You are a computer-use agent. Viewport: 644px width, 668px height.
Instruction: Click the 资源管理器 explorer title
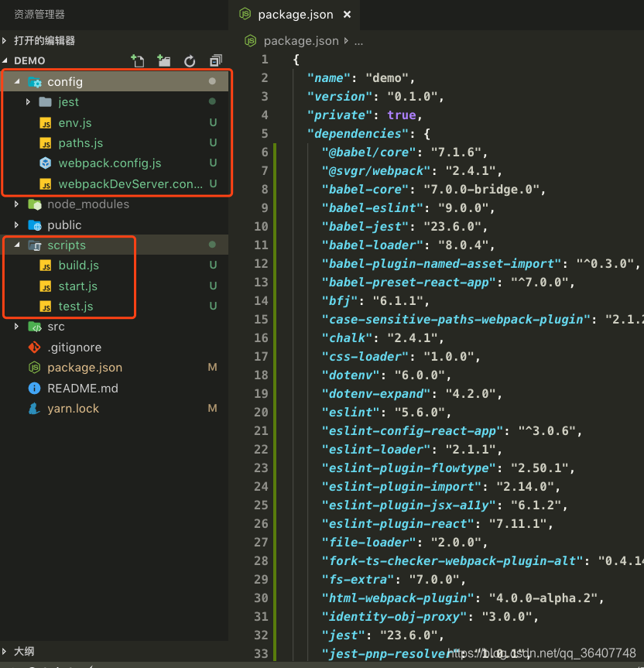(x=39, y=15)
